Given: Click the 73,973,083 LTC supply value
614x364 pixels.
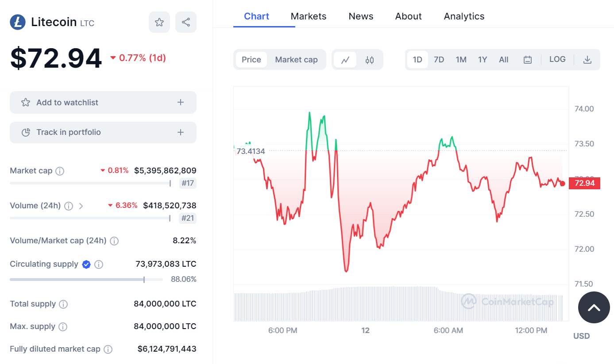Looking at the screenshot, I should pyautogui.click(x=166, y=264).
